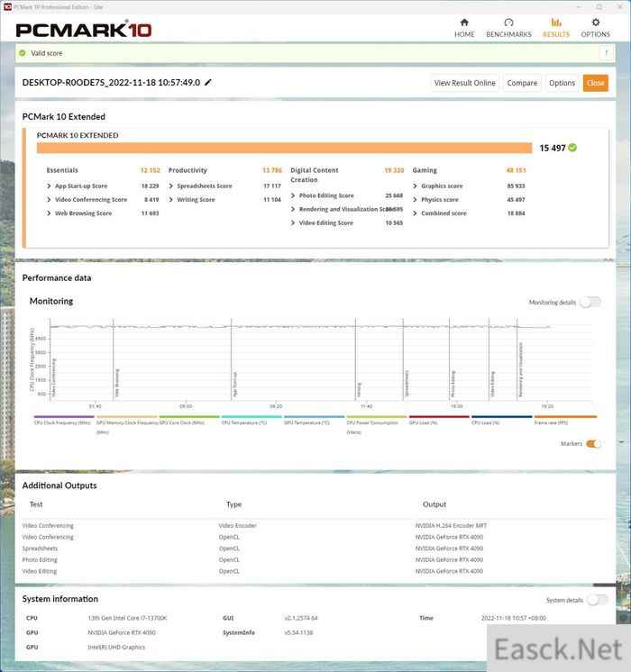Image resolution: width=631 pixels, height=672 pixels.
Task: Toggle CPU Power Consumption legend swatch
Action: tap(377, 416)
